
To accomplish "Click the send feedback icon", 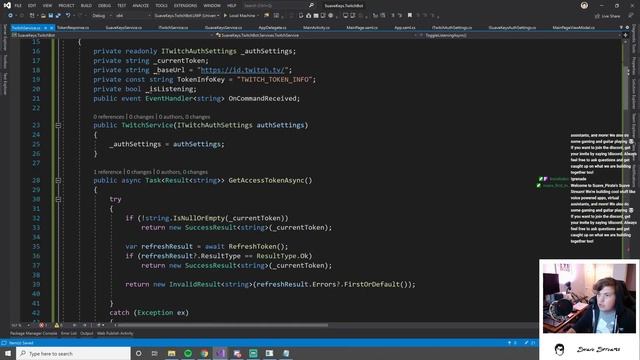I will (x=631, y=16).
